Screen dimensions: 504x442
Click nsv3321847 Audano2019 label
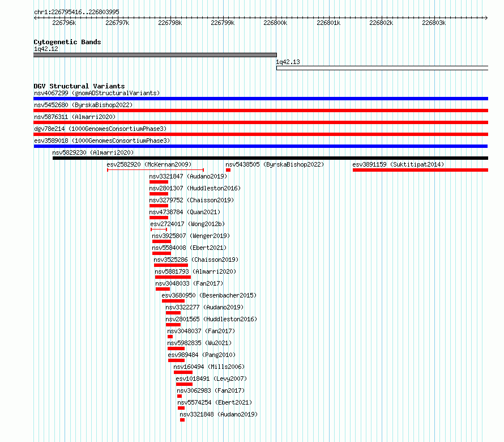click(188, 176)
